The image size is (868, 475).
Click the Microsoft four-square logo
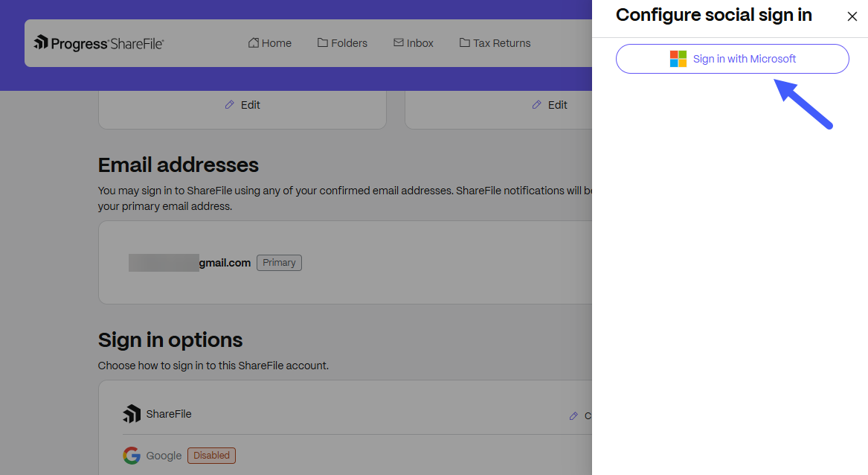[678, 59]
